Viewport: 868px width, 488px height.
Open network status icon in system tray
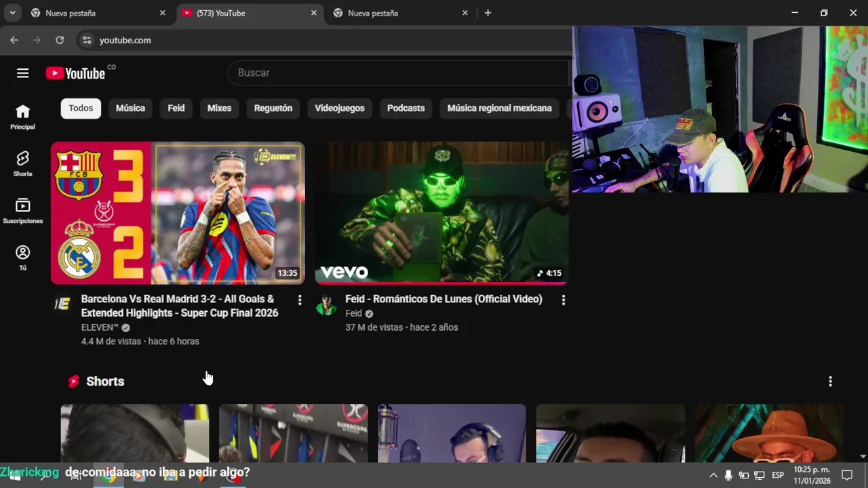pyautogui.click(x=759, y=475)
